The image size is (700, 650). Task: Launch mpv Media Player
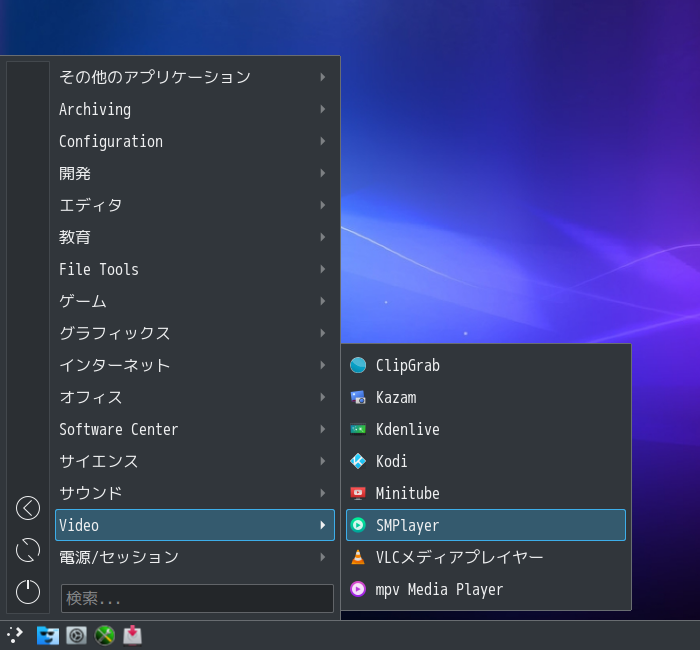[x=486, y=589]
